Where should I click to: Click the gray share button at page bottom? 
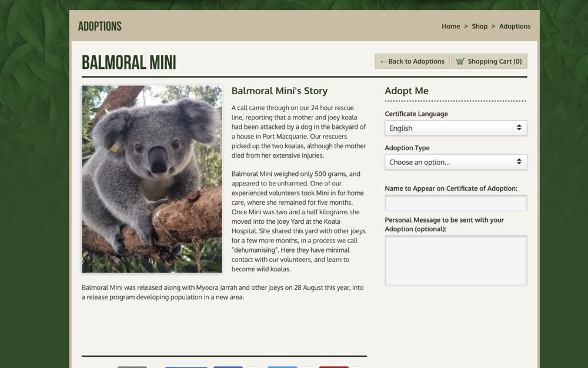click(132, 366)
